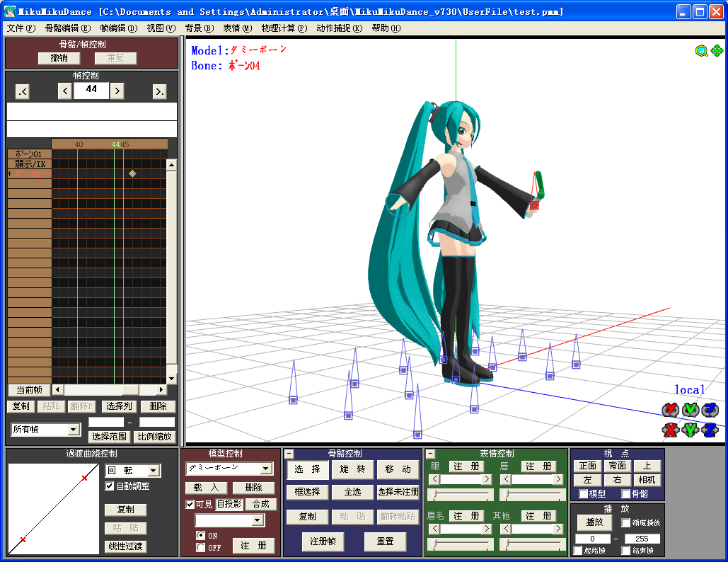Click the green Y-axis move icon
The width and height of the screenshot is (728, 562).
point(691,430)
